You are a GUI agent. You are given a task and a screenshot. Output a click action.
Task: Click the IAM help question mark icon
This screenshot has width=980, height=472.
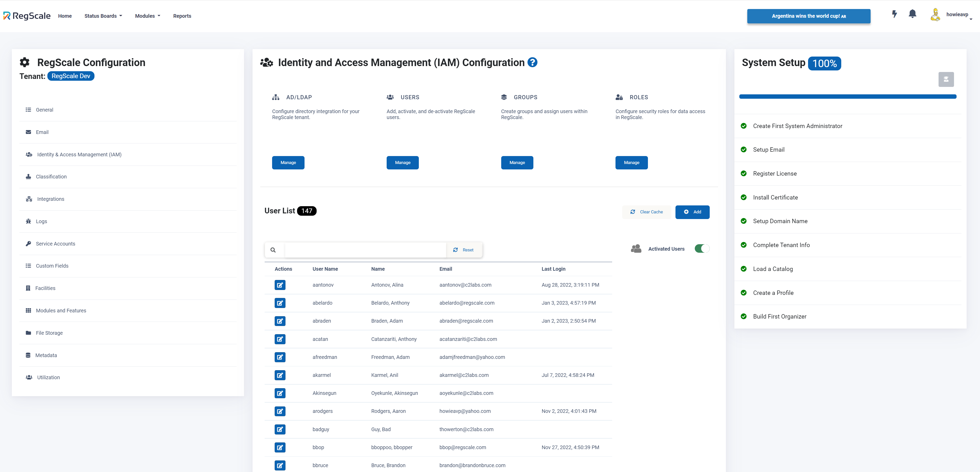533,62
